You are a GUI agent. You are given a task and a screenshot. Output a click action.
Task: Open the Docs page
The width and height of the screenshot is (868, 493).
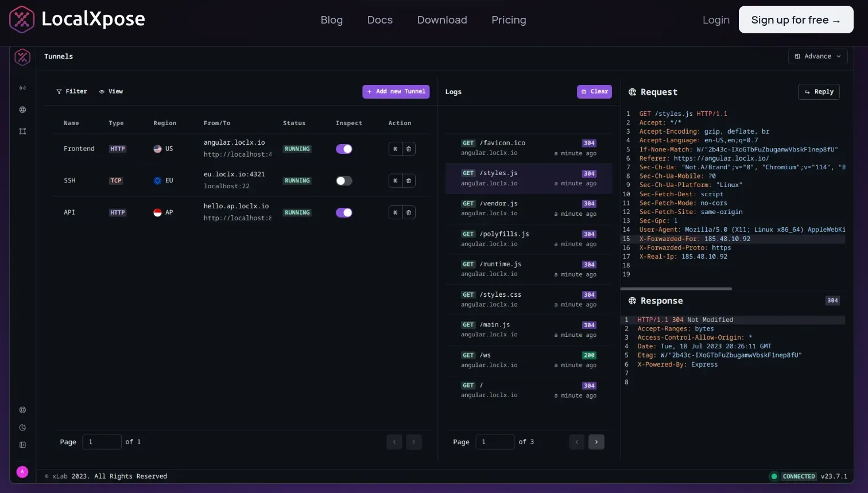pos(379,20)
